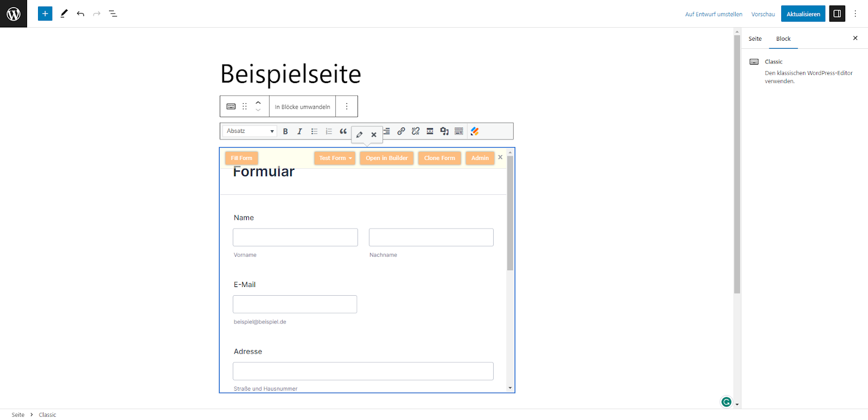This screenshot has width=868, height=420.
Task: Toggle bold formatting in classic toolbar
Action: pyautogui.click(x=285, y=131)
